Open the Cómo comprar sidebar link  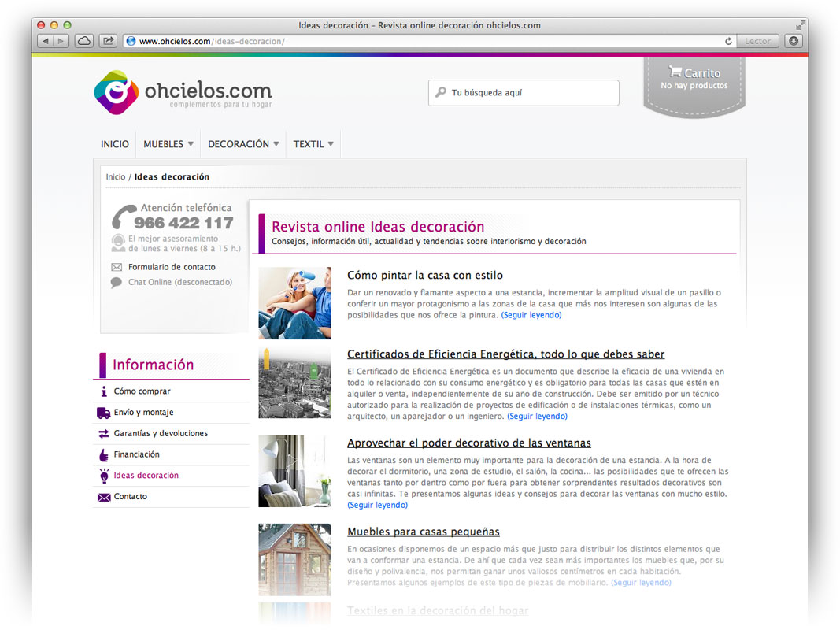tap(142, 391)
